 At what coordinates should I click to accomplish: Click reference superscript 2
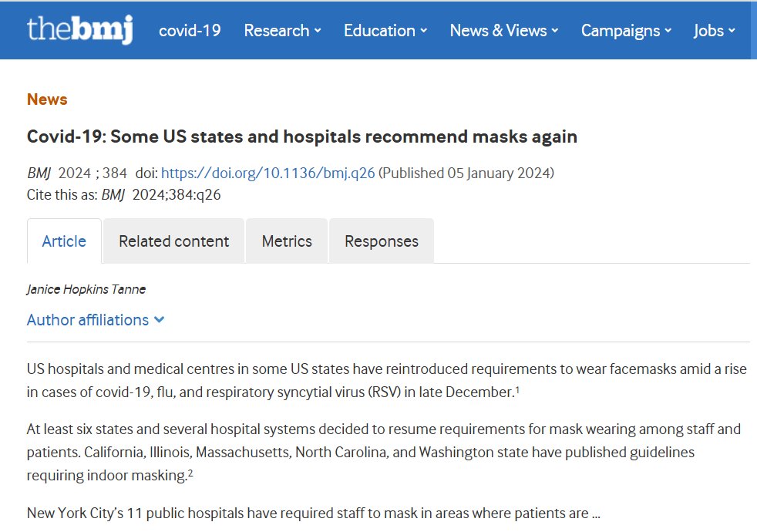coord(190,473)
